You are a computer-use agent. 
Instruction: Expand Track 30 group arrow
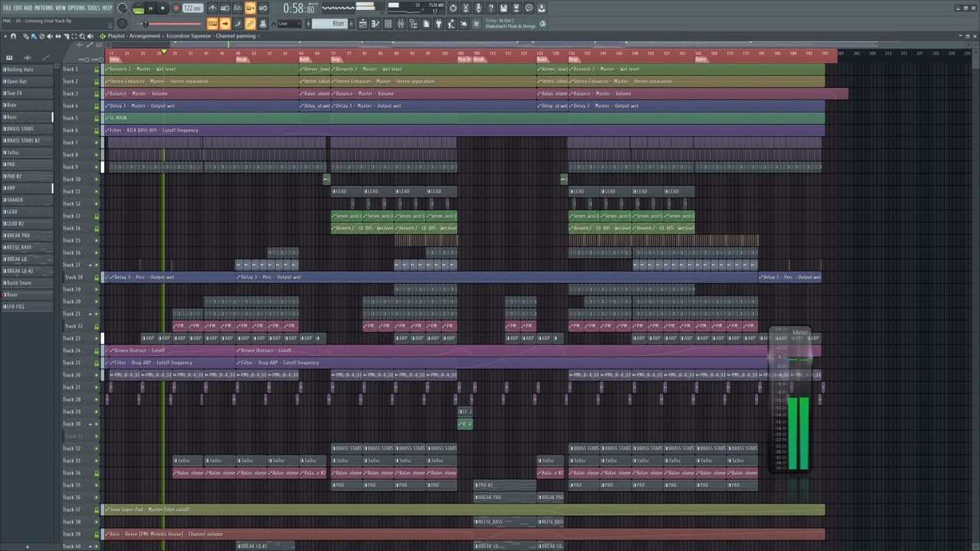click(90, 424)
